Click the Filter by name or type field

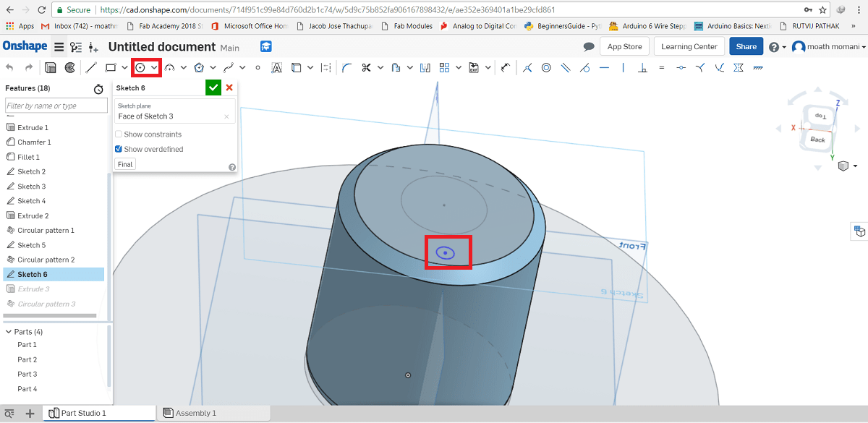click(56, 106)
